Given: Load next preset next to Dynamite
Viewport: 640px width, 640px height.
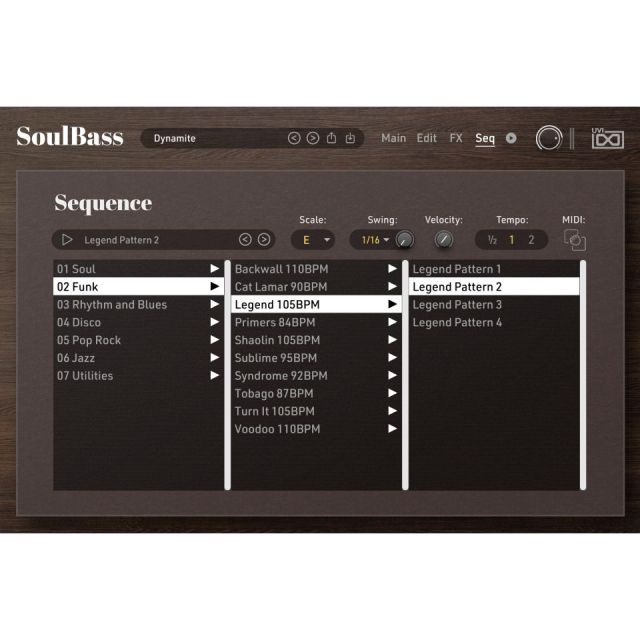Looking at the screenshot, I should click(313, 138).
